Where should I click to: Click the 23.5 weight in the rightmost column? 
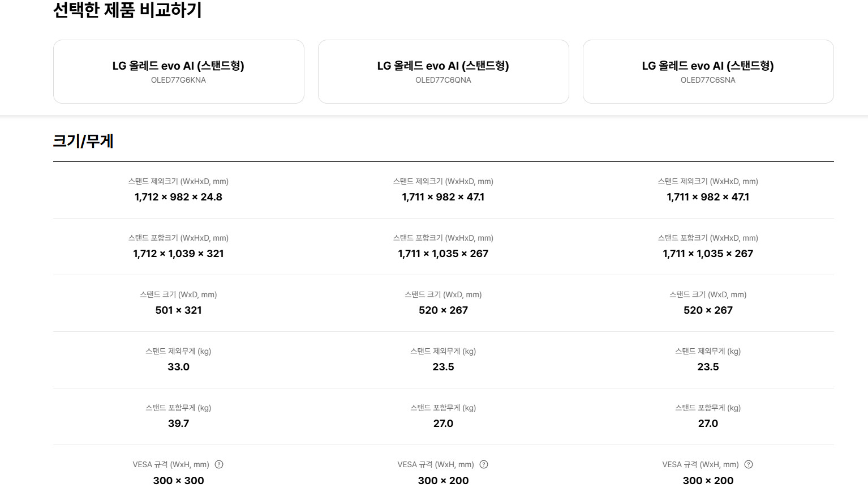tap(708, 367)
